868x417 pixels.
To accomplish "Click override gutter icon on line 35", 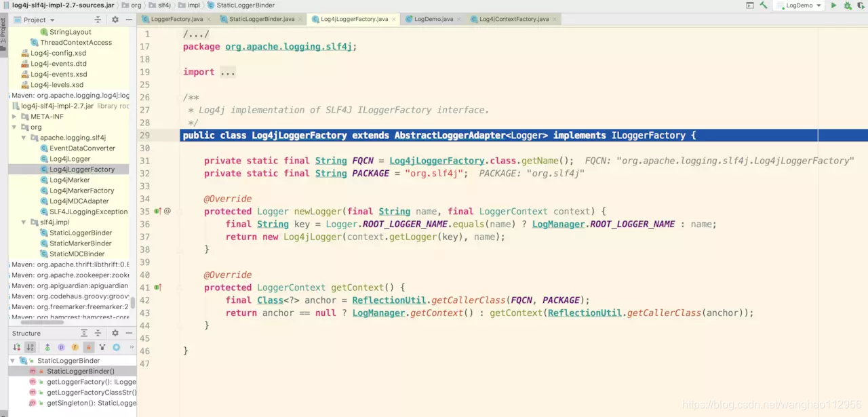I will pyautogui.click(x=157, y=212).
